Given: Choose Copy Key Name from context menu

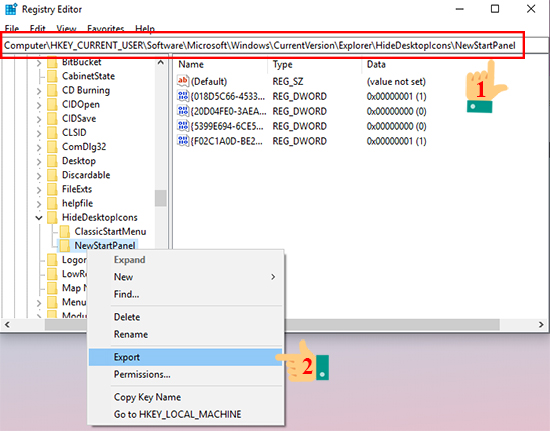Looking at the screenshot, I should coord(185,397).
